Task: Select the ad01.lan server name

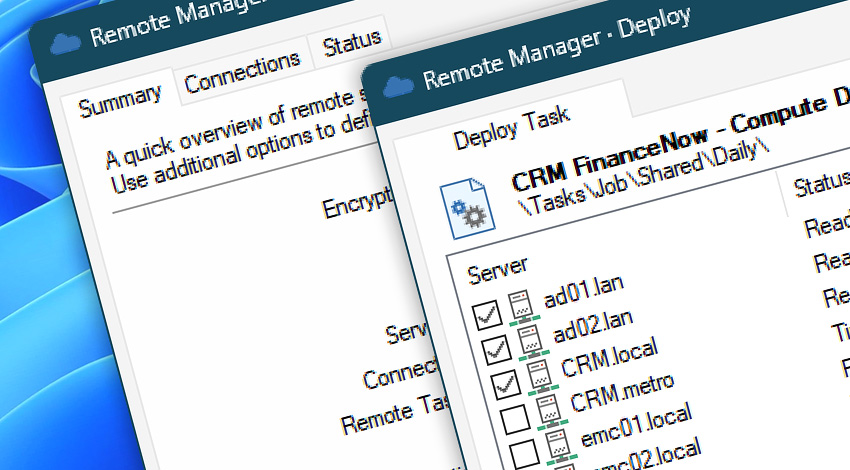Action: click(583, 292)
